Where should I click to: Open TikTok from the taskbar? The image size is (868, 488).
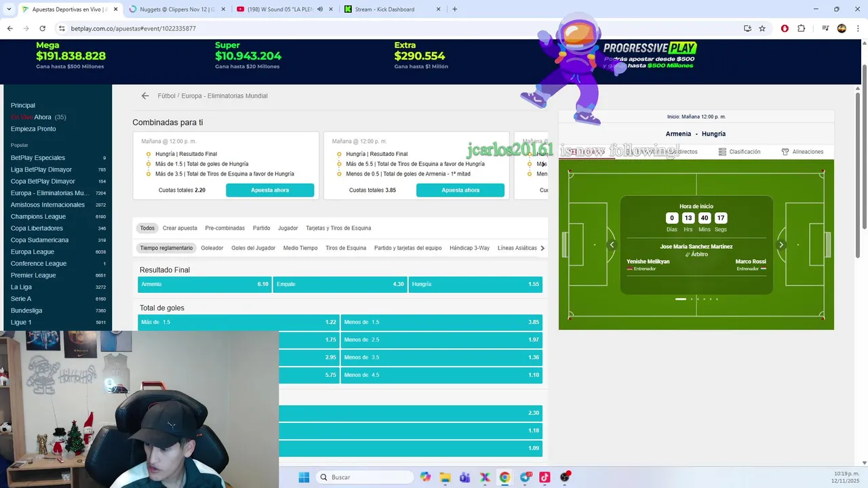545,477
